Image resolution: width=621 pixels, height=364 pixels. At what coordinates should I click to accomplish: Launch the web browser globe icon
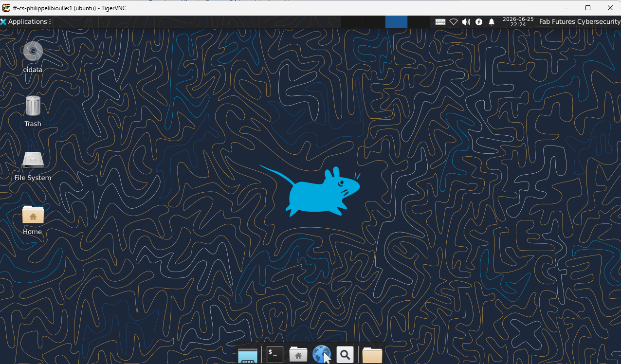click(x=321, y=355)
